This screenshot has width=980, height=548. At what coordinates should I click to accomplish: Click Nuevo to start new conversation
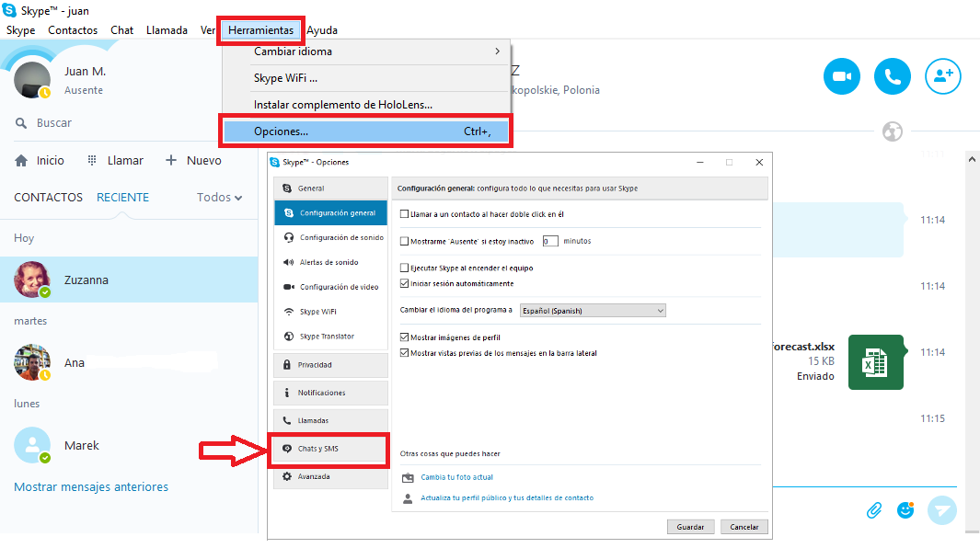pos(193,161)
